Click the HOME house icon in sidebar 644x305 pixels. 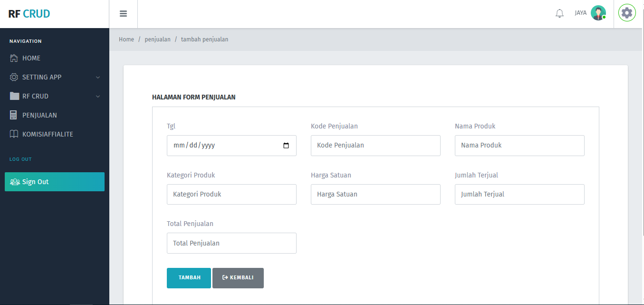(x=14, y=58)
